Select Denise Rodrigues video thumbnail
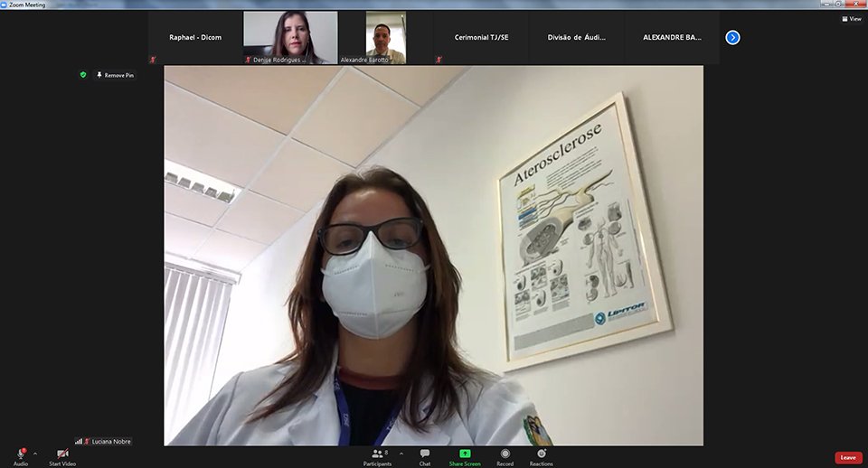 (290, 37)
